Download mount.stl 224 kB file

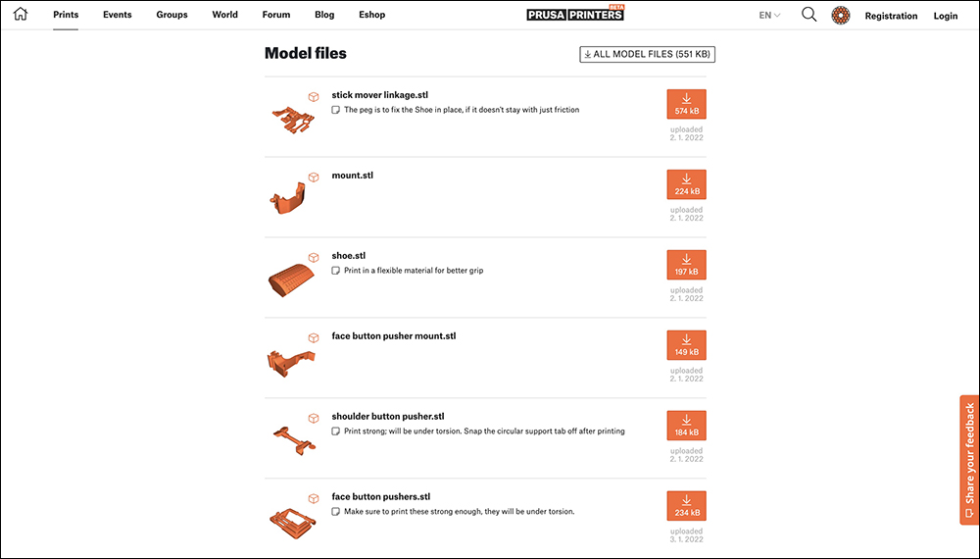tap(686, 184)
